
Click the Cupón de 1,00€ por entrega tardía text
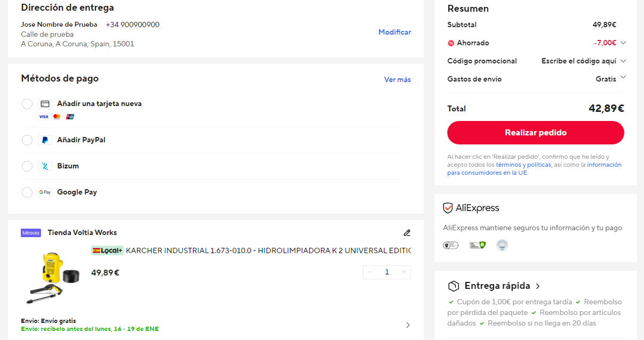(514, 302)
